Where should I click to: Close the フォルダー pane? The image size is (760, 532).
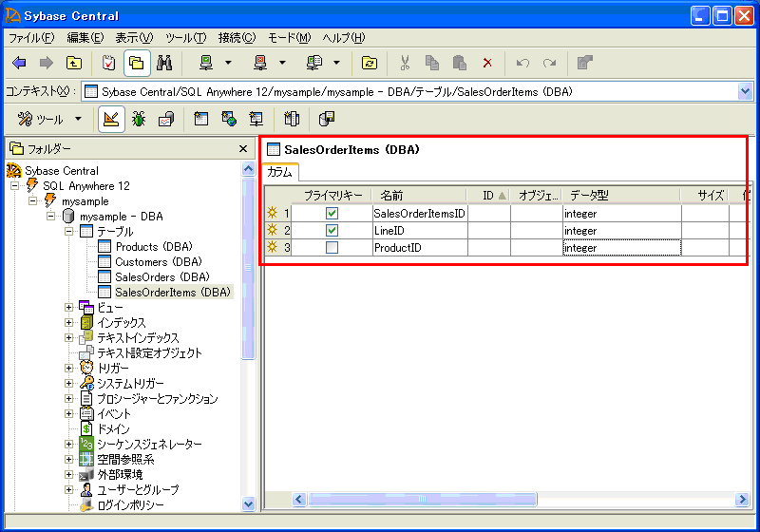243,149
